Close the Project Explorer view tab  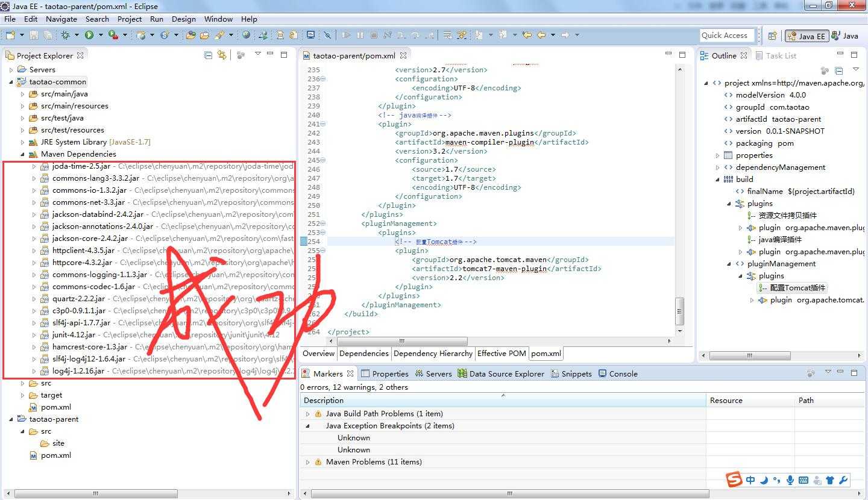point(80,55)
